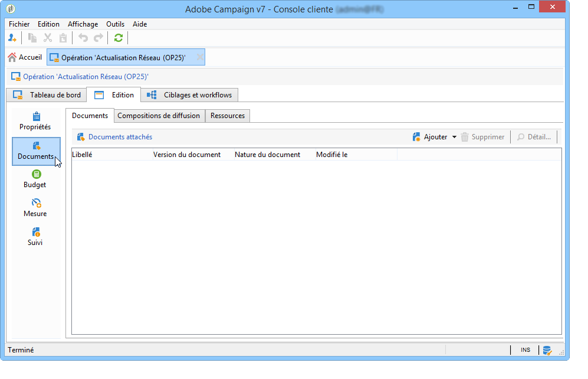This screenshot has width=588, height=379.
Task: Click the Opération 'Actualisation Réseau (OP25)' breadcrumb link
Action: (x=86, y=77)
